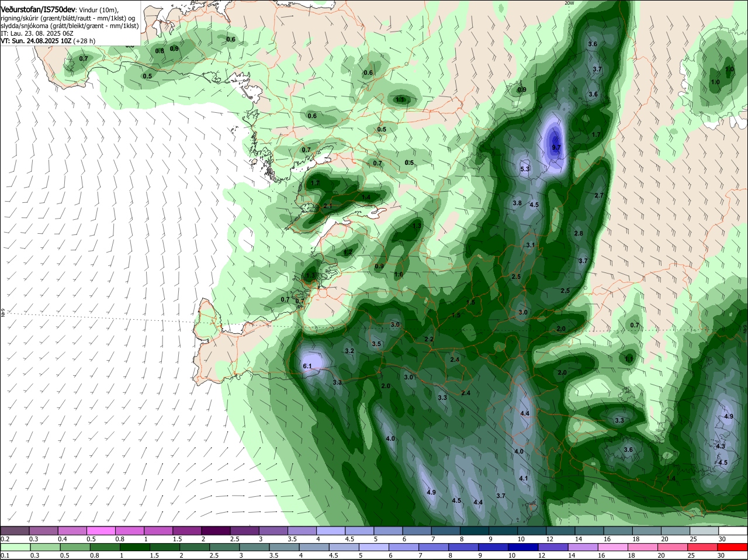Click the 3.8 precipitation value label
This screenshot has width=748, height=560.
[x=517, y=203]
